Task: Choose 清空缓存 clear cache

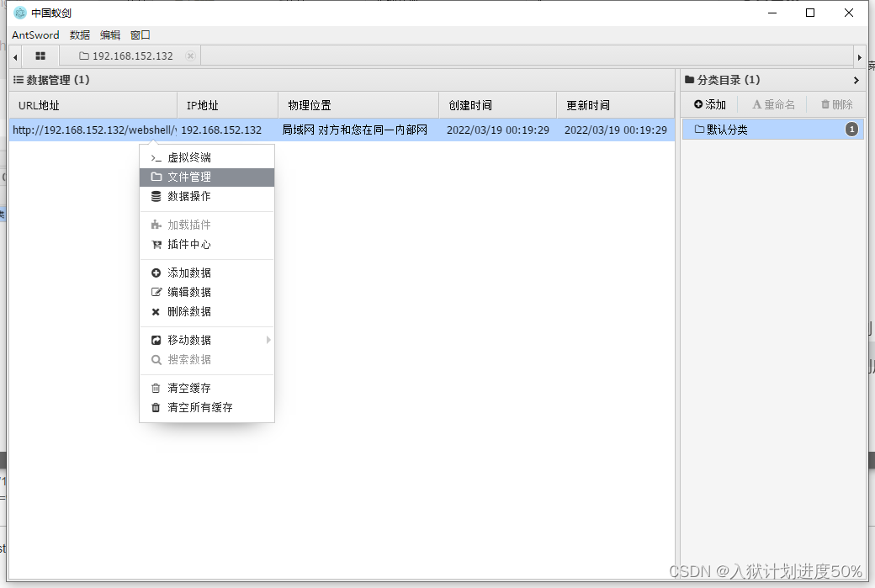Action: click(206, 389)
